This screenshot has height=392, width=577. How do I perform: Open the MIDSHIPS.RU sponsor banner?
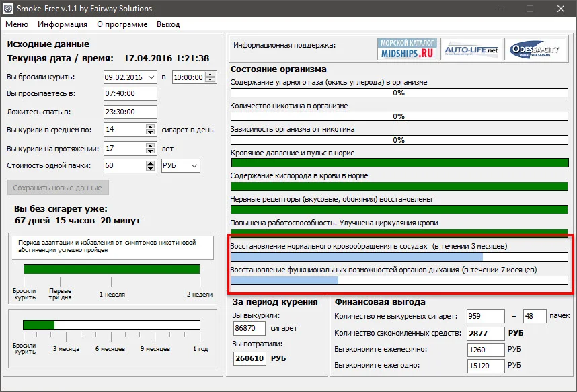[x=408, y=49]
